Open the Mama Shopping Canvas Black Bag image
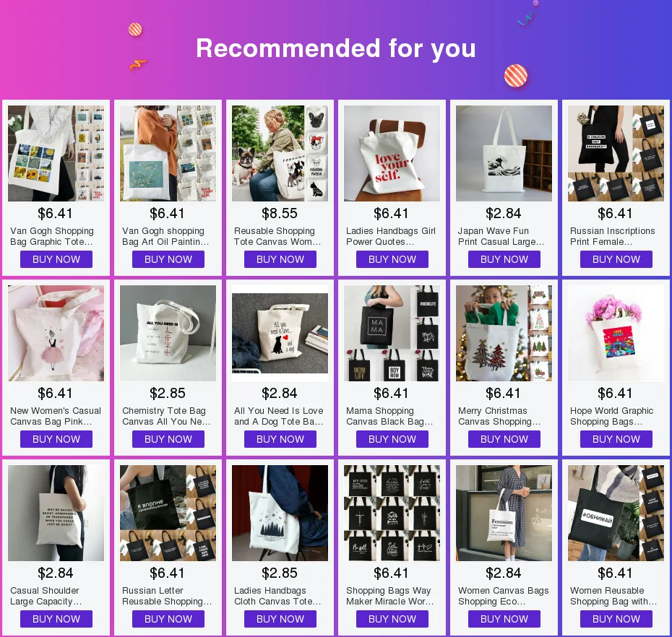Screen dimensions: 672x637 coord(392,333)
